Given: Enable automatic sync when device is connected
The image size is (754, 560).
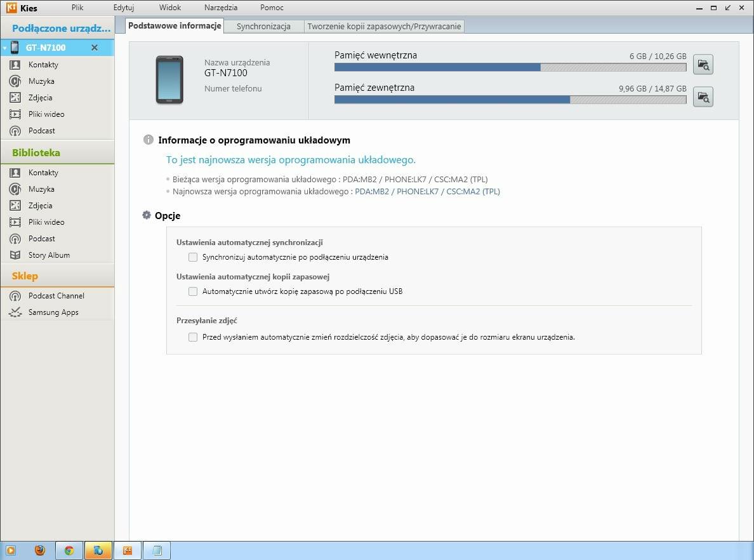Looking at the screenshot, I should click(x=193, y=257).
